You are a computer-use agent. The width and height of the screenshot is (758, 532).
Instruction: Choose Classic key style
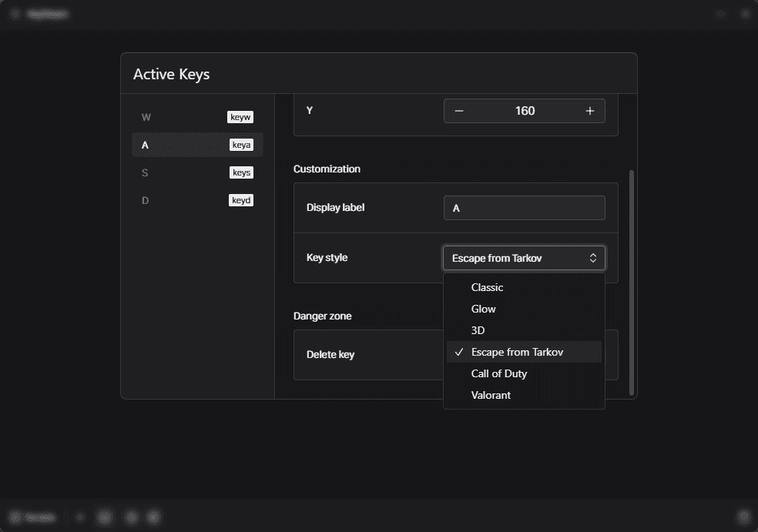[487, 287]
